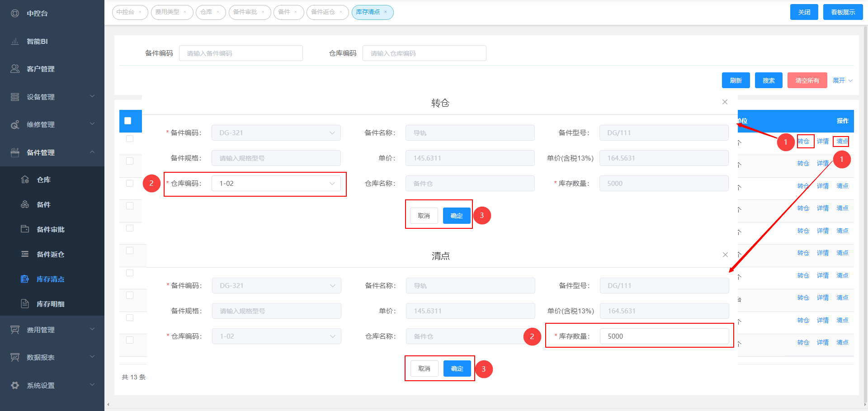This screenshot has height=411, width=868.
Task: Click the 库存明细 document icon
Action: tap(25, 304)
